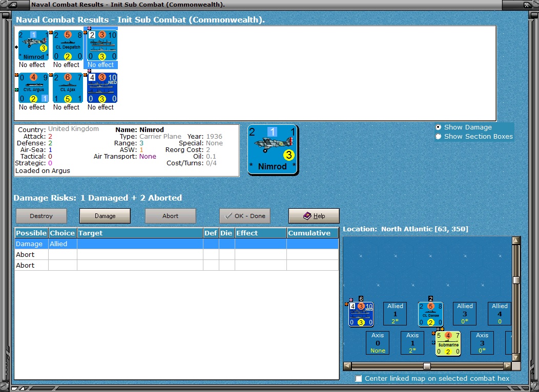Enable Center linked map on selected combat hex

(x=359, y=378)
